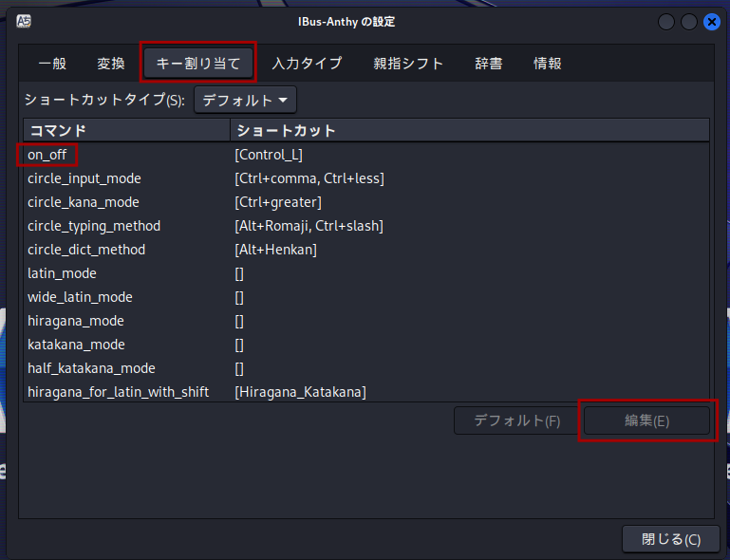
Task: Click the 編集(E) button
Action: (646, 420)
